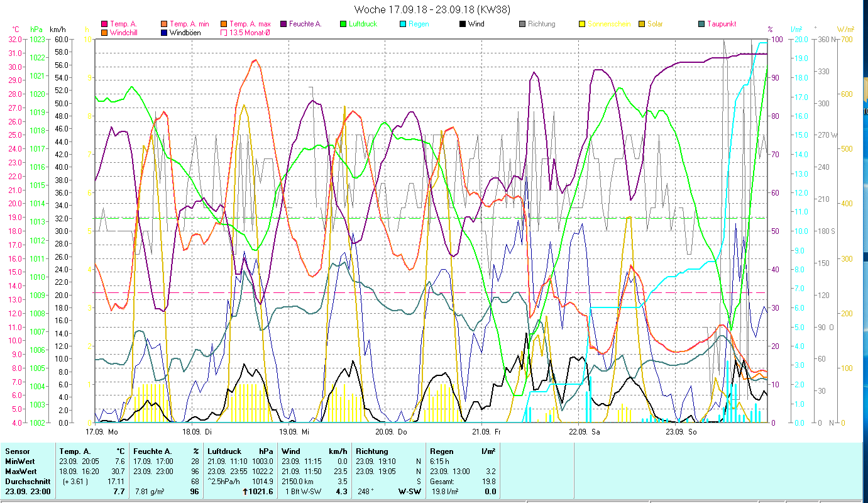
Task: Click the rain value '3.2'
Action: (491, 472)
